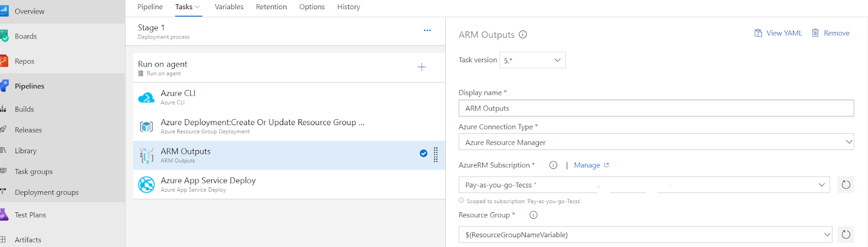This screenshot has height=247, width=868.
Task: Click the add task plus icon
Action: pyautogui.click(x=422, y=67)
